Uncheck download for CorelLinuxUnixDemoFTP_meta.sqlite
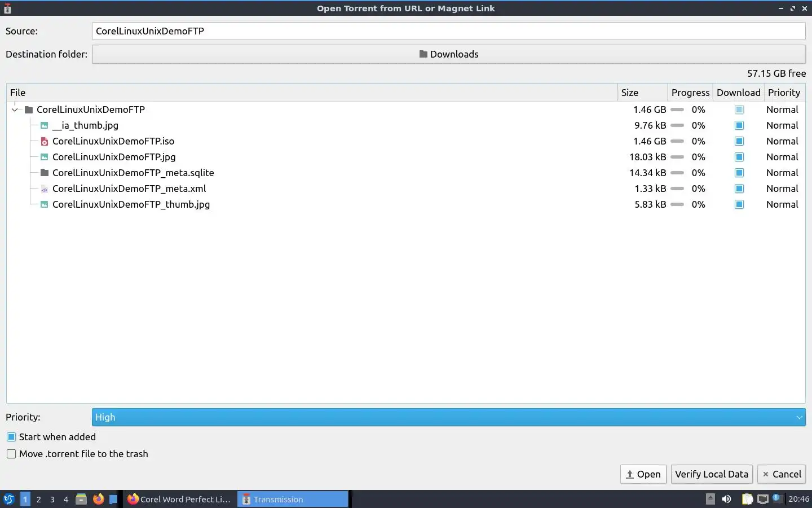This screenshot has height=508, width=812. (x=739, y=173)
